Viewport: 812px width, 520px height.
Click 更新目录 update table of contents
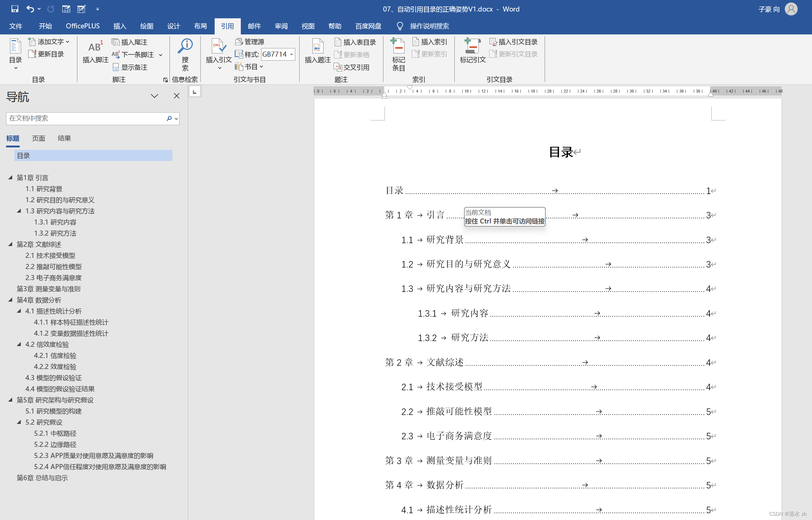click(46, 54)
